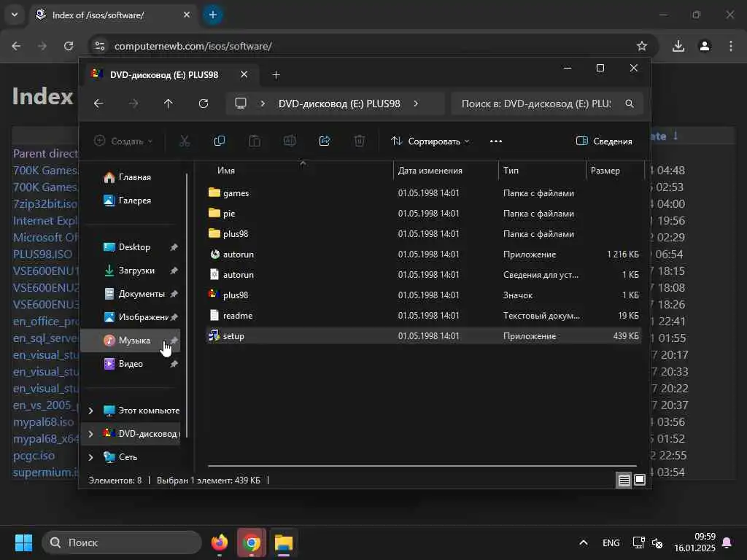747x560 pixels.
Task: Toggle the Сведения details pane
Action: 604,141
